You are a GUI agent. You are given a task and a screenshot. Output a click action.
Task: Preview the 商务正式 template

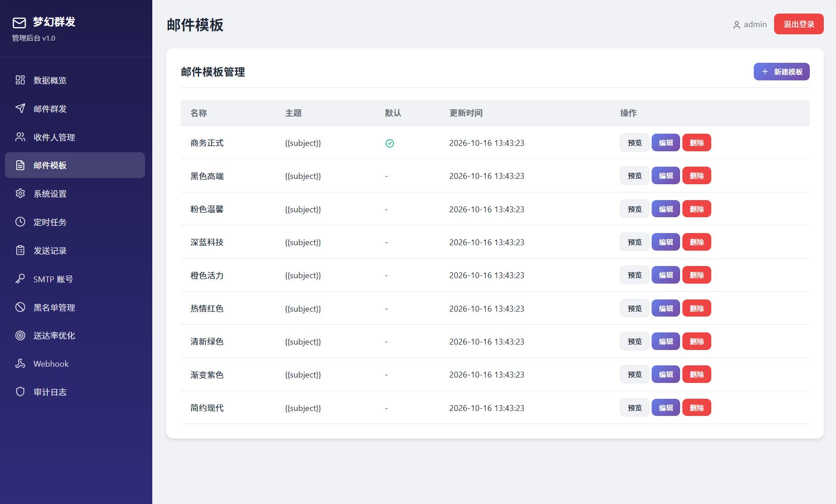point(634,143)
